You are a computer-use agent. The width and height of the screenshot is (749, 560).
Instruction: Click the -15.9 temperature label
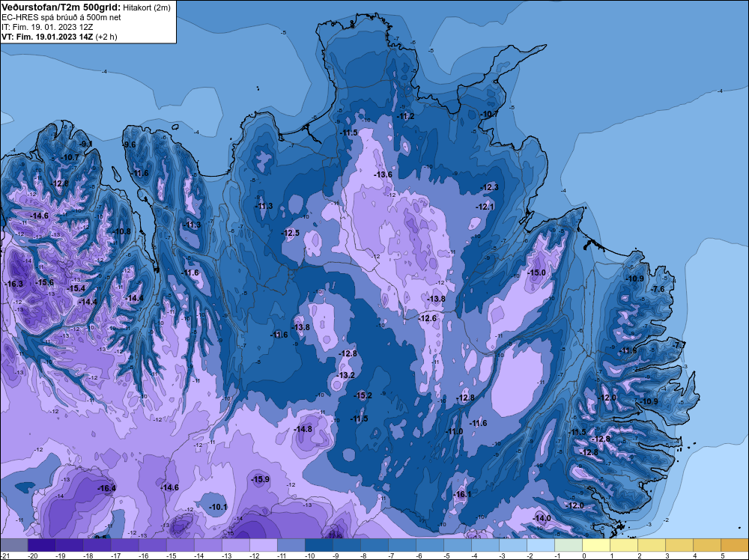point(261,479)
